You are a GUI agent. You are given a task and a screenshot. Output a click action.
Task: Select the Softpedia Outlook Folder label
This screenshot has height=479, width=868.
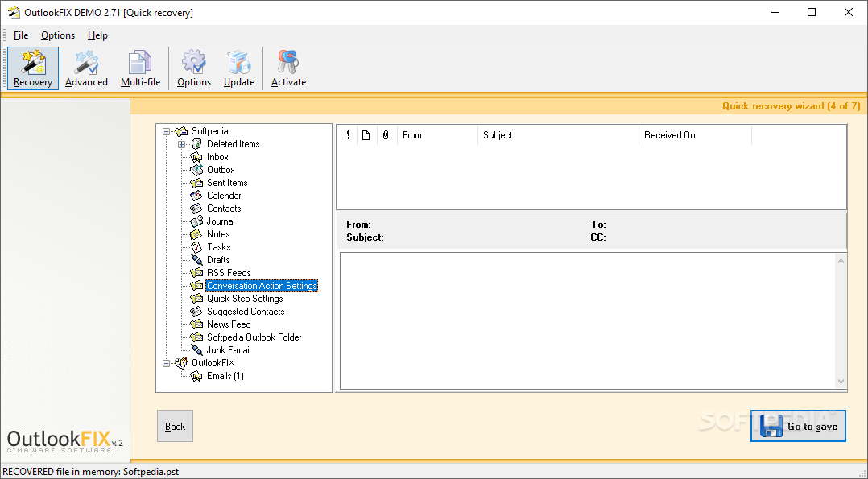coord(254,337)
